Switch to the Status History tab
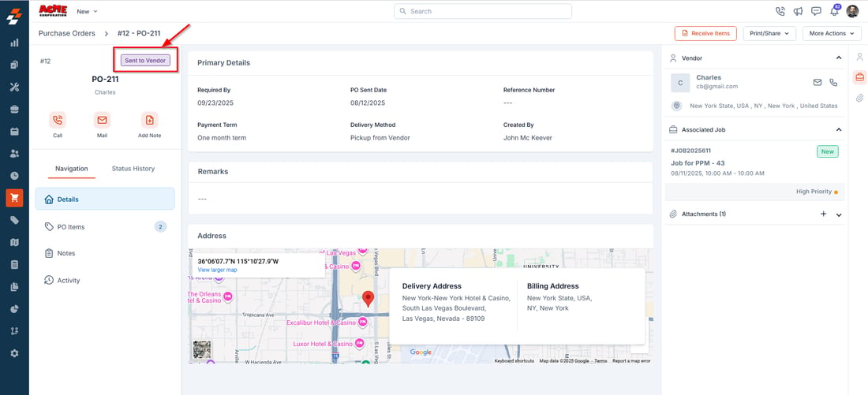The height and width of the screenshot is (395, 868). [x=133, y=169]
